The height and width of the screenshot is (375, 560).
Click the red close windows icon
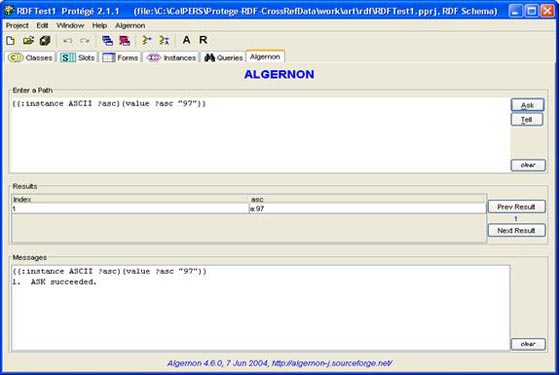(124, 40)
